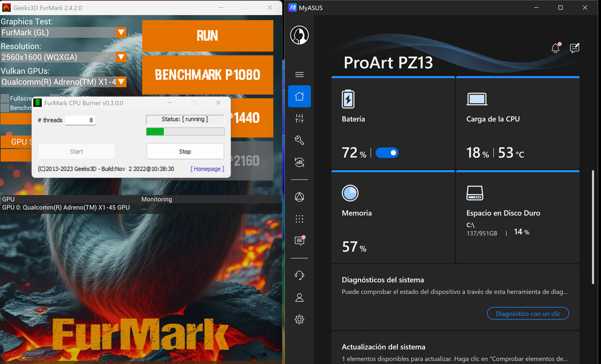Open the wrench tools icon in sidebar
This screenshot has height=364, width=601.
click(x=299, y=140)
